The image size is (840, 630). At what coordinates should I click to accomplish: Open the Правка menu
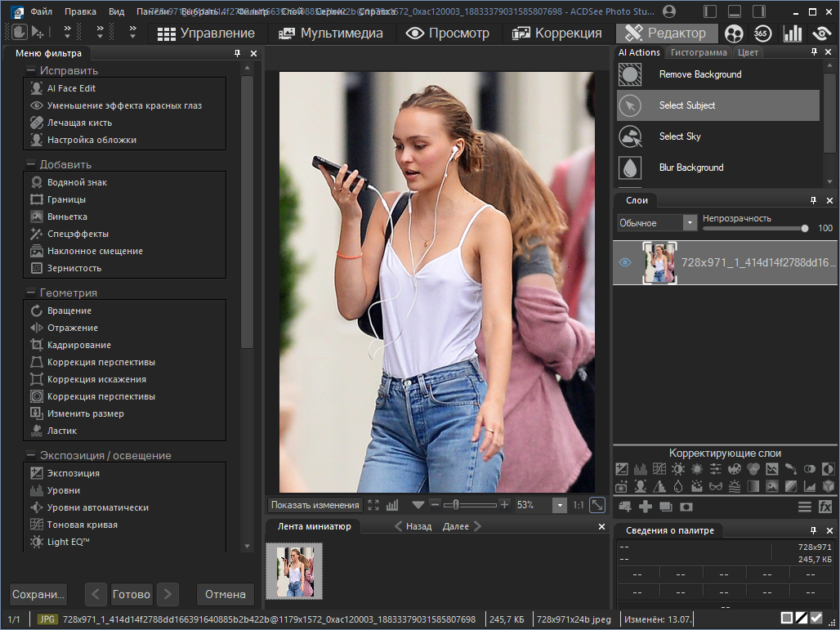pyautogui.click(x=80, y=11)
